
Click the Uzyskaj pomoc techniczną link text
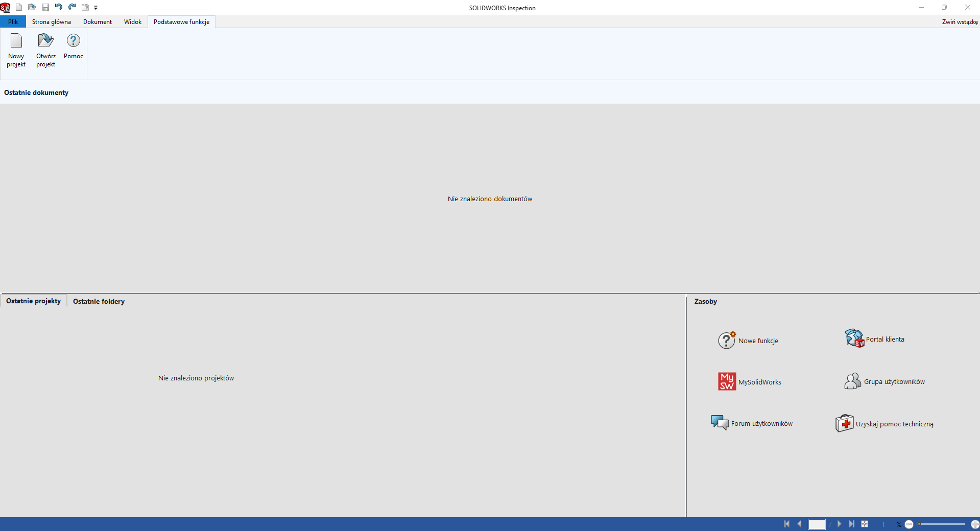click(x=895, y=424)
